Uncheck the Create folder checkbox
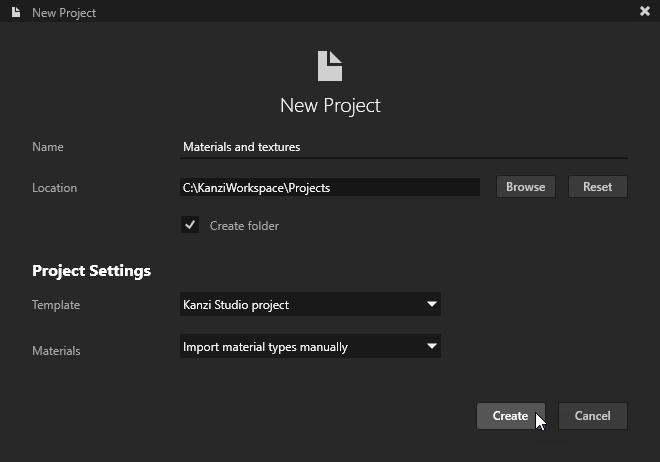 click(x=190, y=225)
